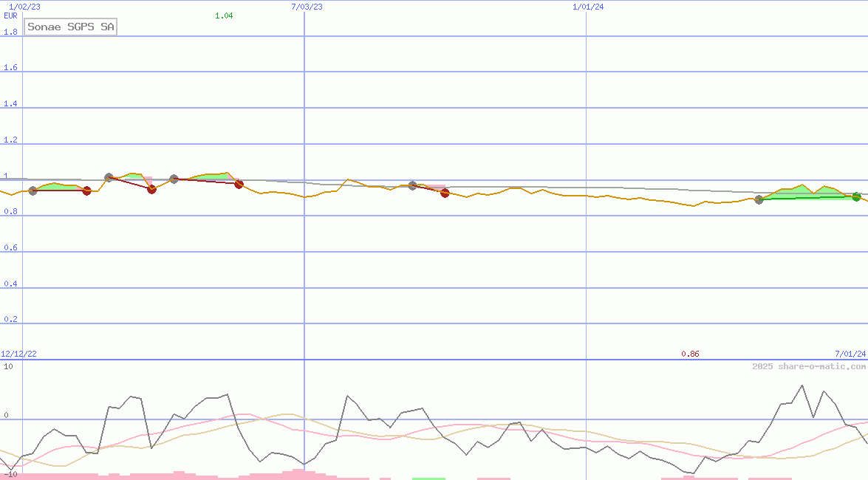
Task: Click the red marker dot after 7/03/23 line
Action: 445,193
